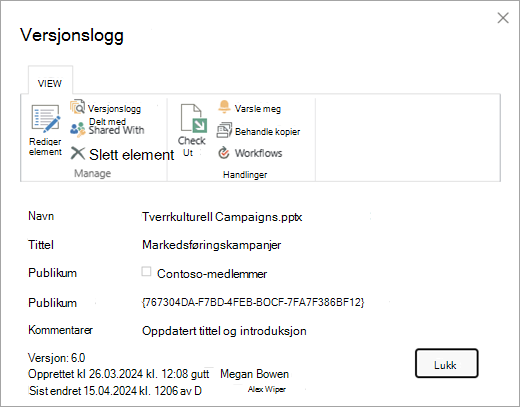Click file name Tverrkulturell Campaigns.pptx
The image size is (520, 407).
pos(222,217)
